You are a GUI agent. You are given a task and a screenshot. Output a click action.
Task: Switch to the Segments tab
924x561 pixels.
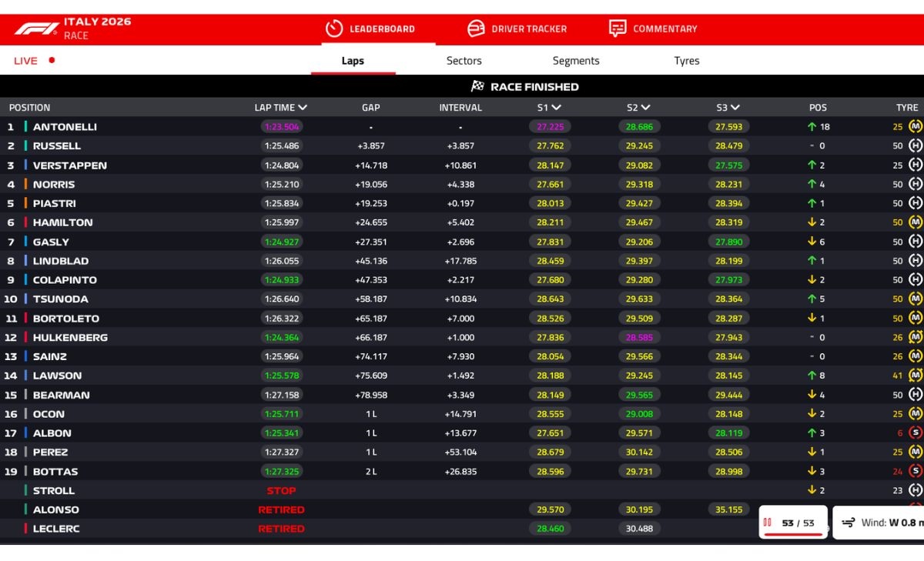(576, 61)
